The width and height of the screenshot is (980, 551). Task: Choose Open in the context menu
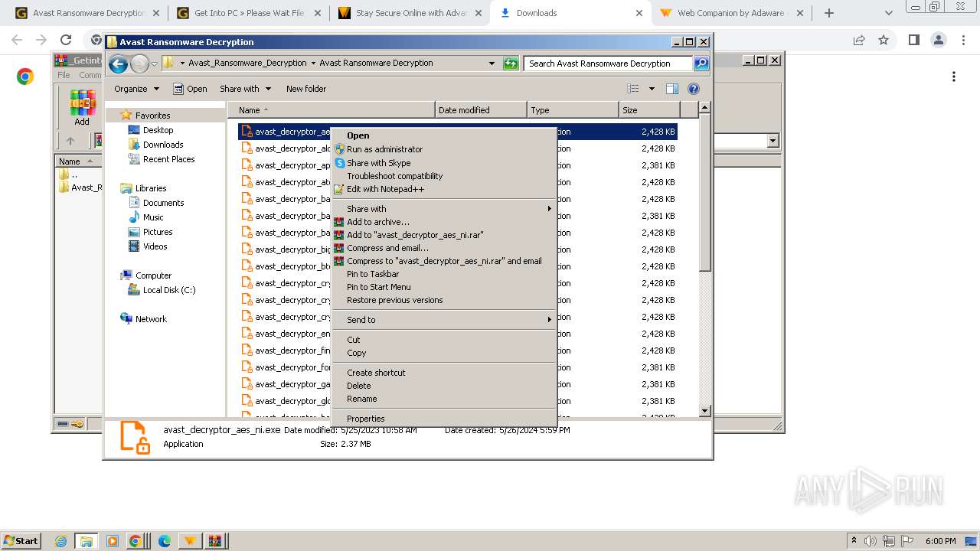tap(443, 135)
